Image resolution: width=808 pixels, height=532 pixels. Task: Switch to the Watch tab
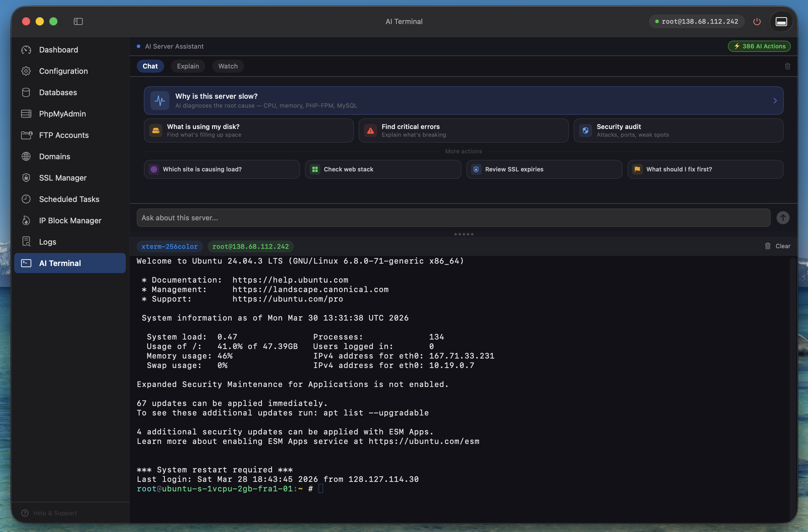[x=228, y=66]
